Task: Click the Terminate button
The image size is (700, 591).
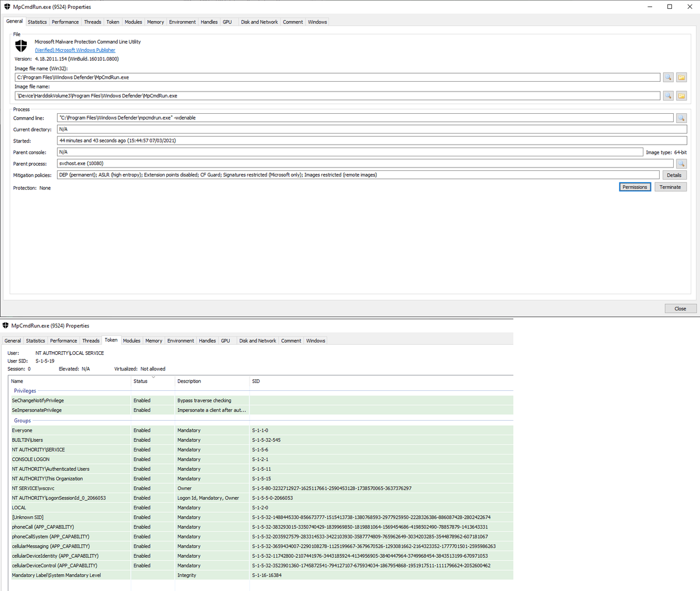Action: 670,187
